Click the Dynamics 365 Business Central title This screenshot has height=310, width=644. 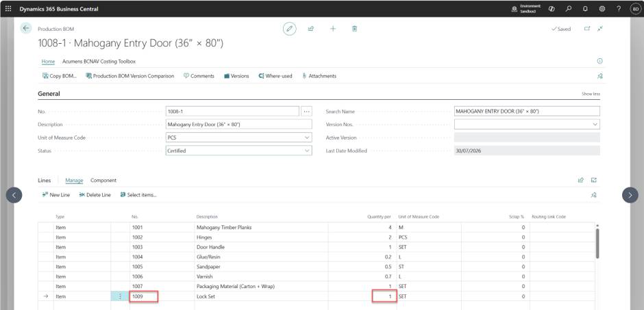(x=59, y=9)
